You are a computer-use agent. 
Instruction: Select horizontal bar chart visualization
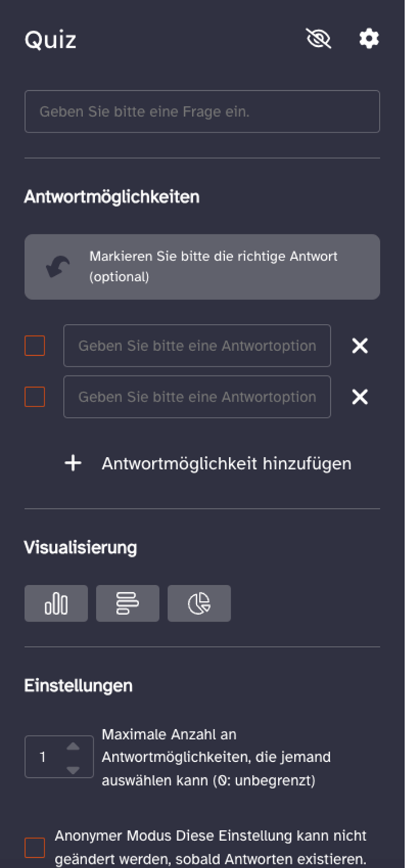tap(127, 603)
